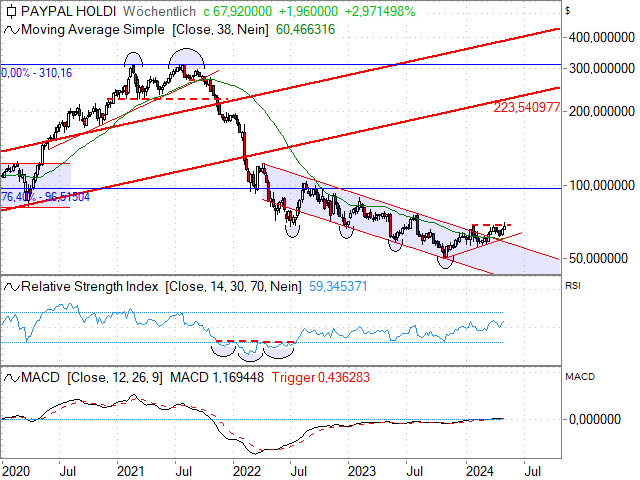Select the PAYPAL HOLDI symbol title
Screen dimensions: 640x480
pos(69,11)
